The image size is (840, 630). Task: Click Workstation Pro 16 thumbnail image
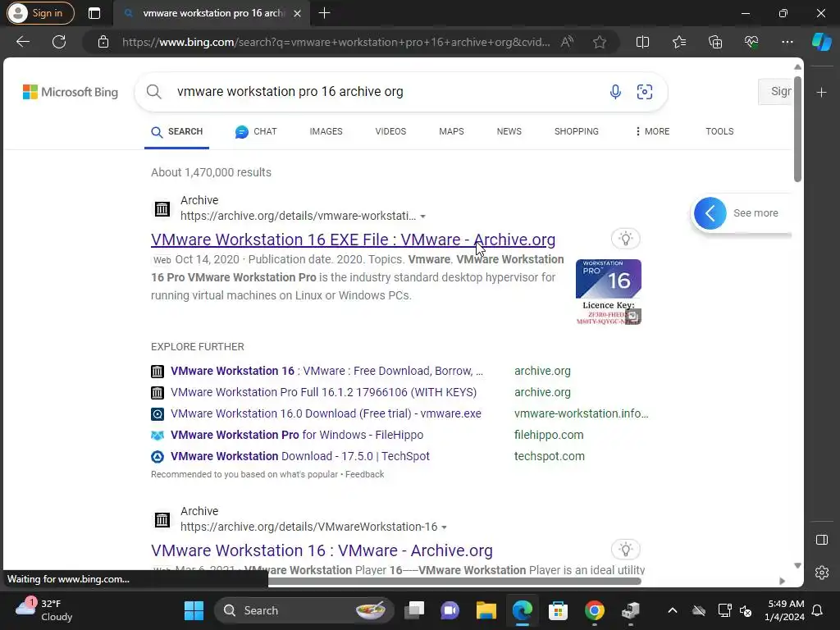point(608,292)
